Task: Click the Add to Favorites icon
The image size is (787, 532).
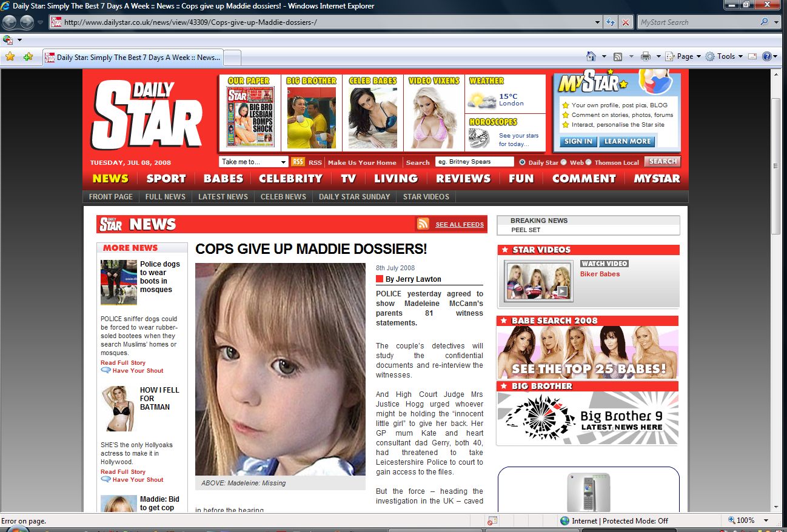Action: pyautogui.click(x=28, y=57)
